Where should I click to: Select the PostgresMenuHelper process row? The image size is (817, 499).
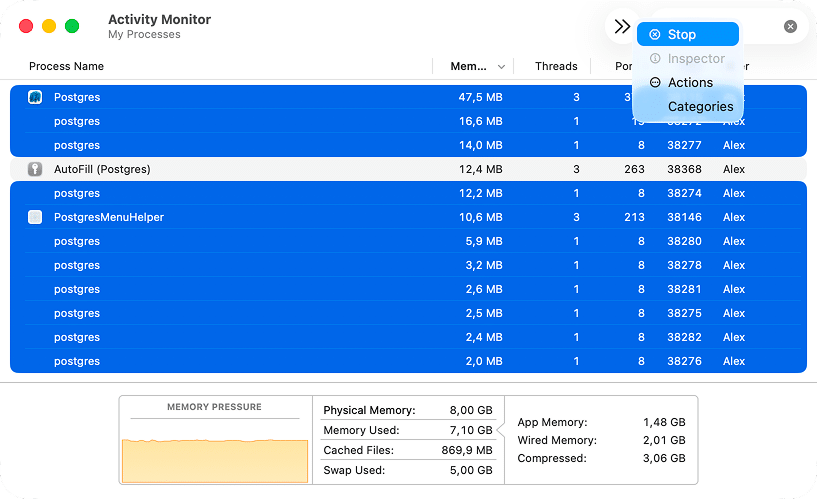[x=300, y=218]
